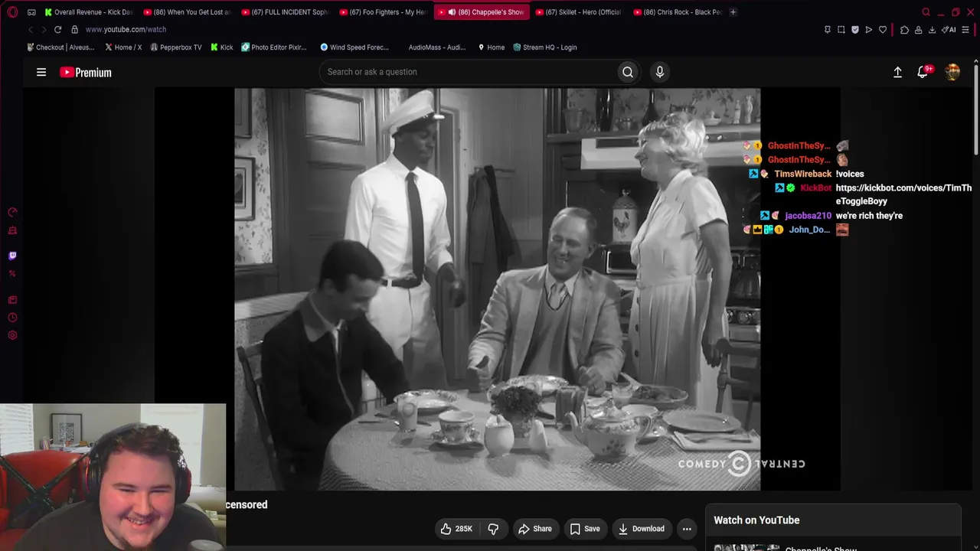This screenshot has height=551, width=980.
Task: Click the YouTube search magnifier button
Action: coord(628,72)
